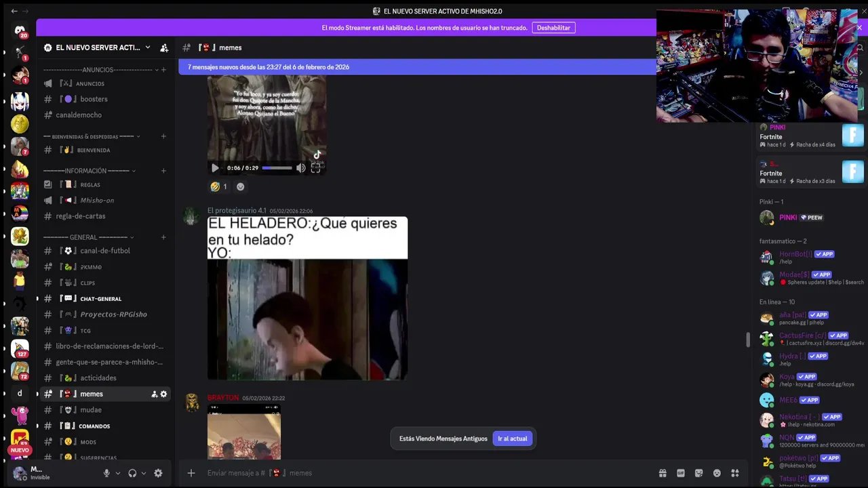868x488 pixels.
Task: Click the invite people icon beside server name
Action: tap(164, 47)
